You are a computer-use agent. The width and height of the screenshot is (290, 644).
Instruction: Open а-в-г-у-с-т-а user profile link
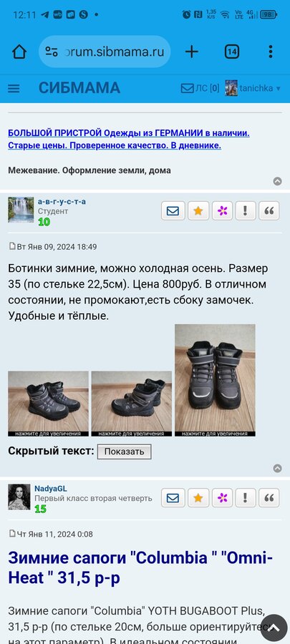tap(62, 202)
